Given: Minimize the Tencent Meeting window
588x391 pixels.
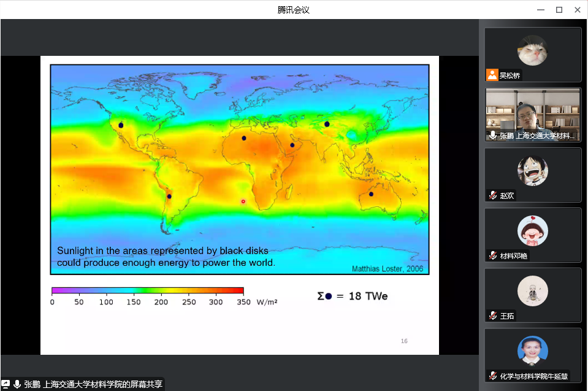Looking at the screenshot, I should coord(540,10).
